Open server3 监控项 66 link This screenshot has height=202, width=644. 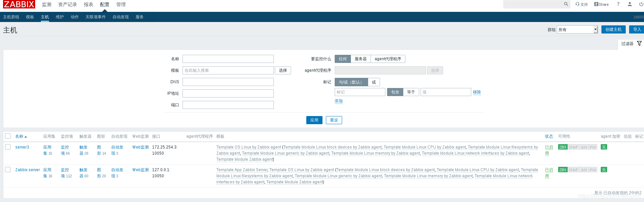pyautogui.click(x=65, y=150)
